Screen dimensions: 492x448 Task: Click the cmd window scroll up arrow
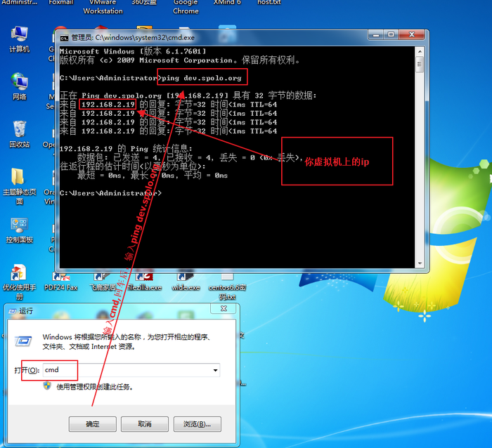click(420, 51)
